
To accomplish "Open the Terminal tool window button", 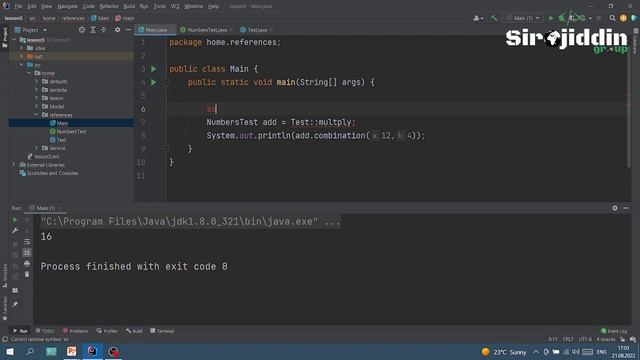I will pyautogui.click(x=162, y=331).
